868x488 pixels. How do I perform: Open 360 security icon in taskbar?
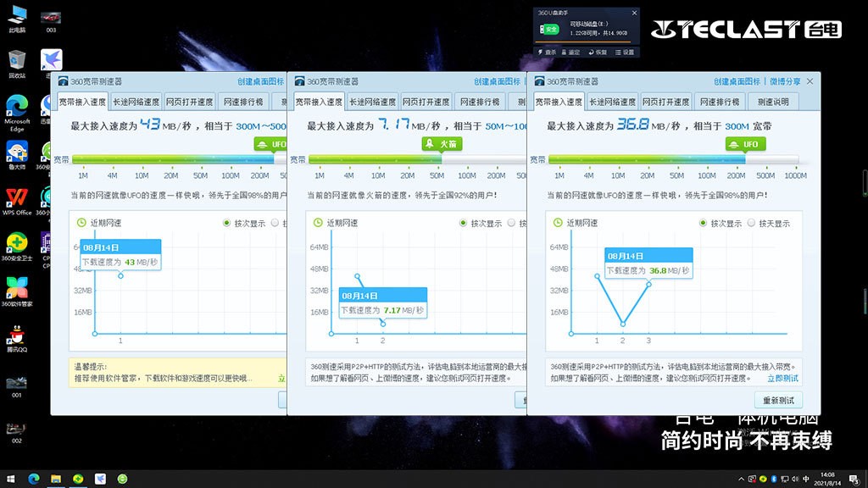pos(78,480)
